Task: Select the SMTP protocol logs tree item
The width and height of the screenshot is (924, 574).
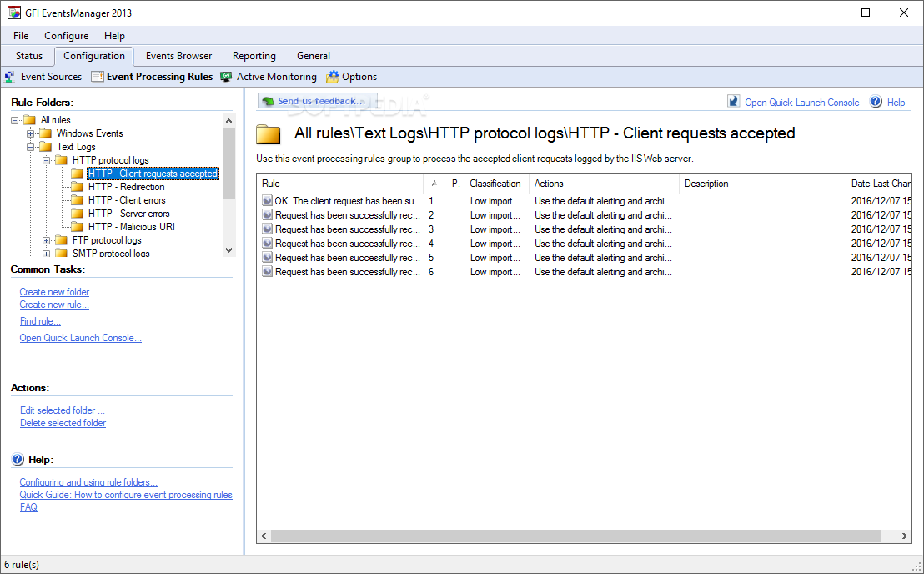Action: (x=111, y=254)
